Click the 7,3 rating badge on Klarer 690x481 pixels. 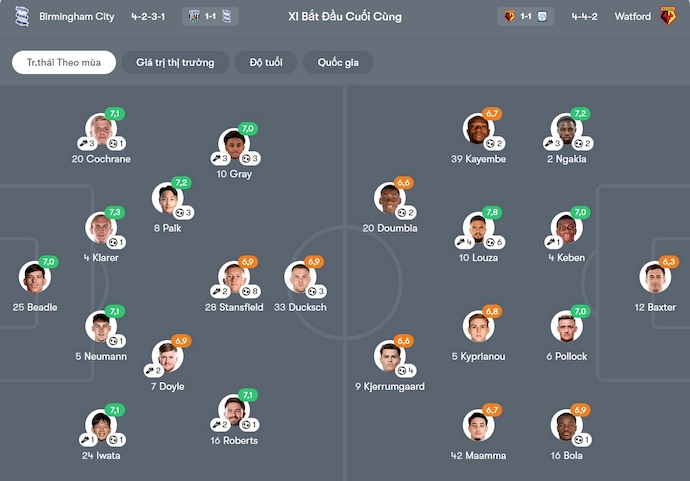[114, 212]
